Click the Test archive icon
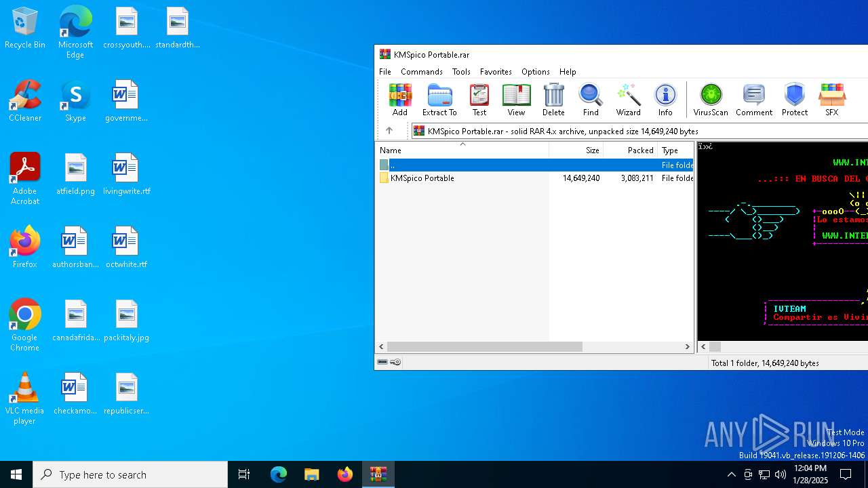This screenshot has width=868, height=488. click(x=479, y=100)
